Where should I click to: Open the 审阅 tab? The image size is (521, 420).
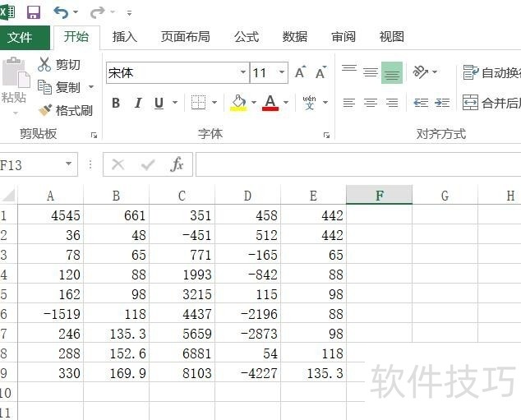tap(343, 36)
